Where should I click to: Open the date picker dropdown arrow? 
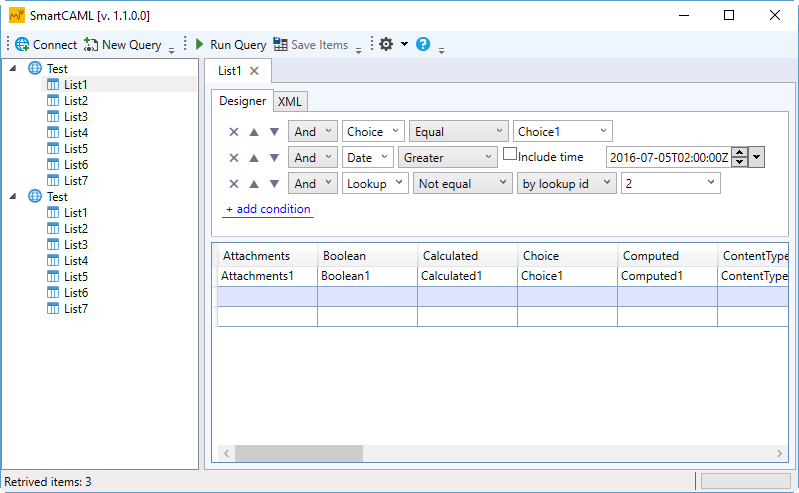pos(756,157)
